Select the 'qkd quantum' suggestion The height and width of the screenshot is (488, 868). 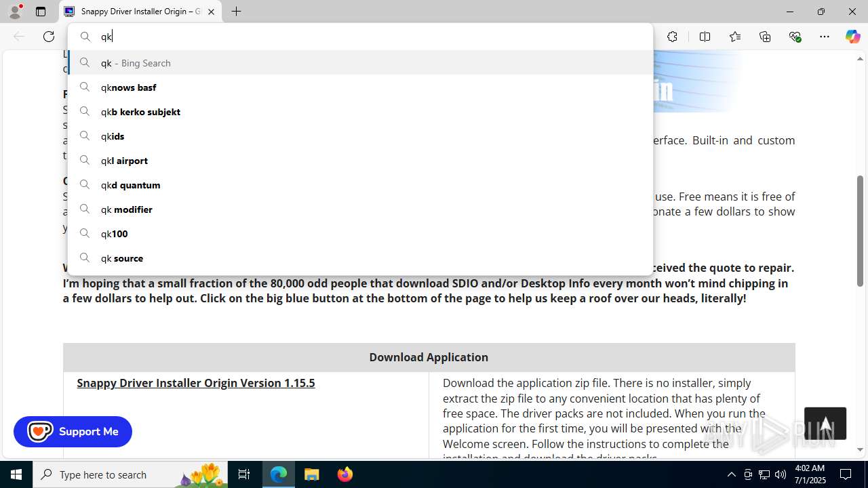pos(360,185)
